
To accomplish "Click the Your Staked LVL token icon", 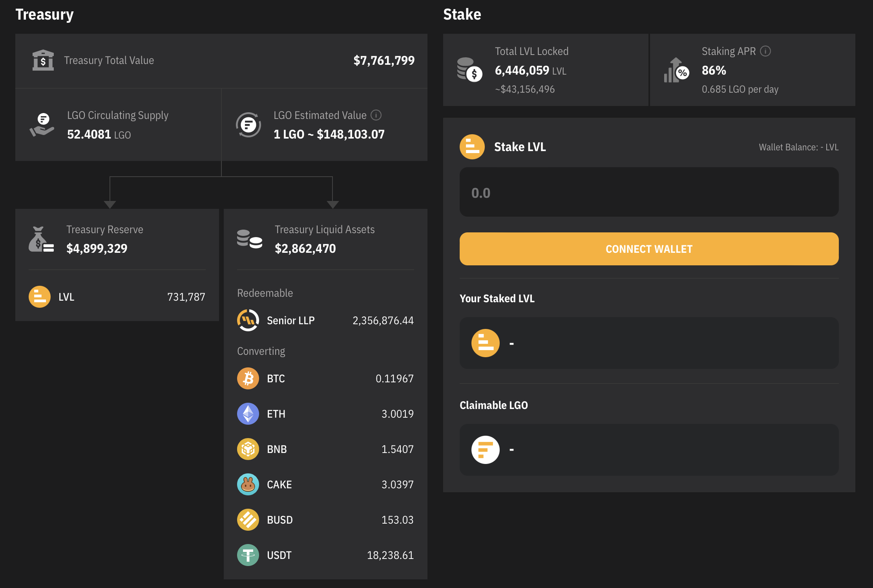I will click(x=486, y=343).
